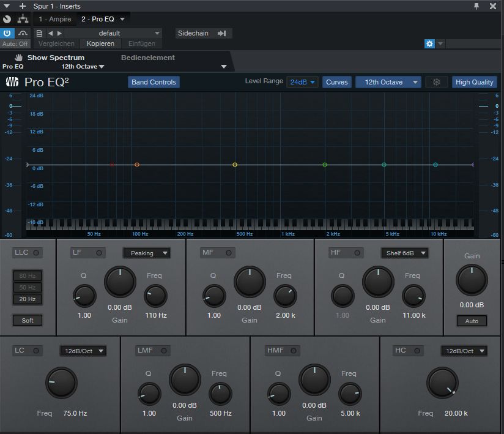Toggle the High Quality mode
504x434 pixels.
coord(475,82)
